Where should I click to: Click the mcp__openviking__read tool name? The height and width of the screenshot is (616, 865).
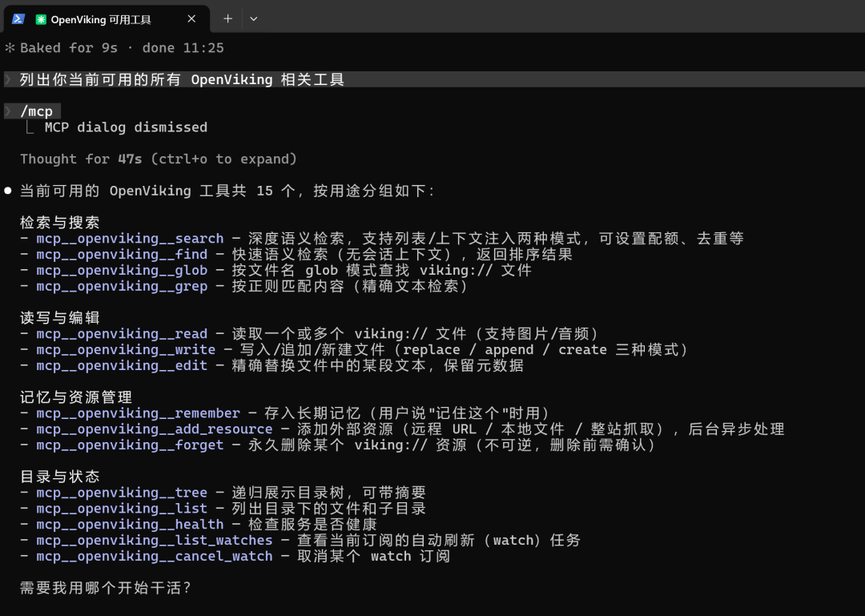[x=122, y=334]
